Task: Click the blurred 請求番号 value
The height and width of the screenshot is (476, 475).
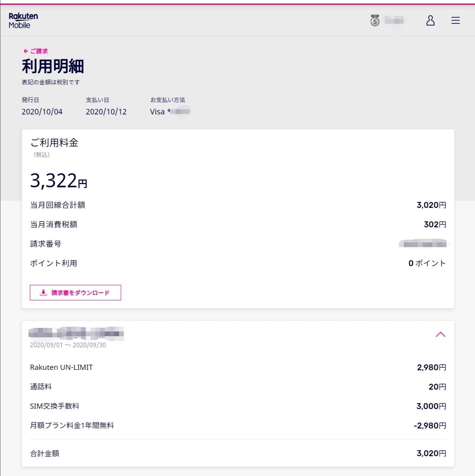Action: click(x=424, y=244)
